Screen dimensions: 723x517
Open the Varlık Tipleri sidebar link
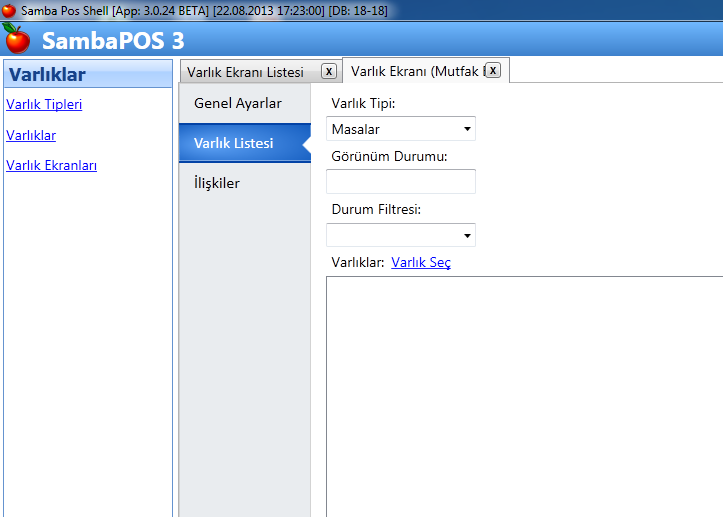(x=44, y=104)
